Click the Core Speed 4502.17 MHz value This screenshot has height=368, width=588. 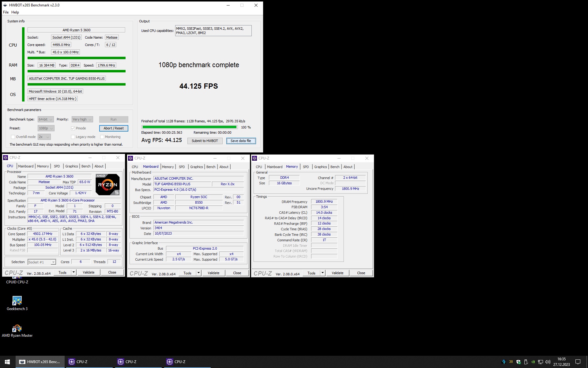pos(43,234)
